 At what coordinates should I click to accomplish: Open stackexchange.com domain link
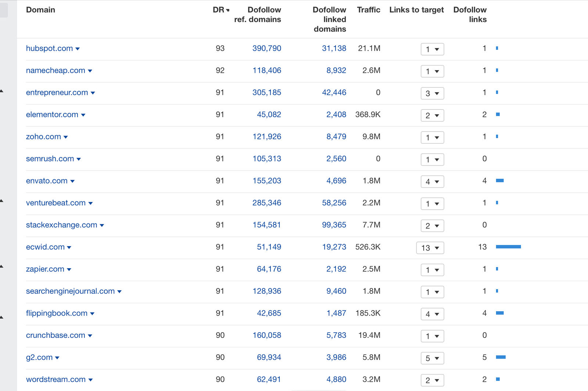[x=62, y=225]
